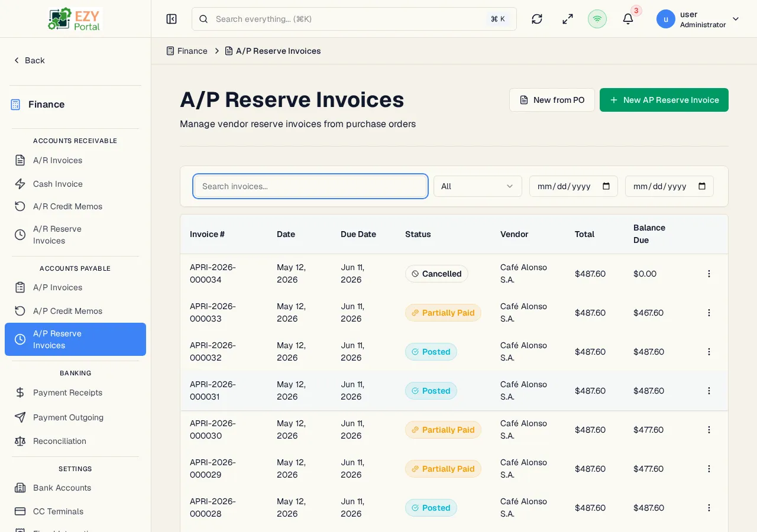The height and width of the screenshot is (532, 757).
Task: Open Cash Invoice menu item
Action: [75, 184]
